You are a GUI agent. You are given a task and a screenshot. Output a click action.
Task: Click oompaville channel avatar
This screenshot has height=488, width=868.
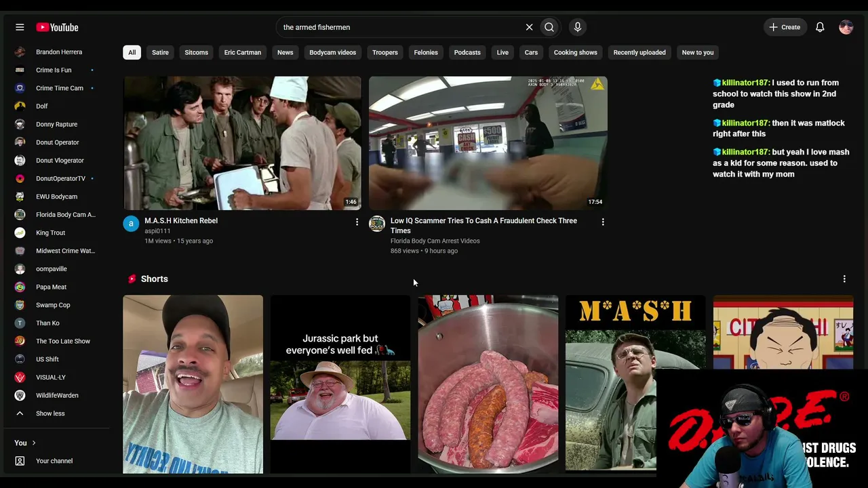[20, 269]
